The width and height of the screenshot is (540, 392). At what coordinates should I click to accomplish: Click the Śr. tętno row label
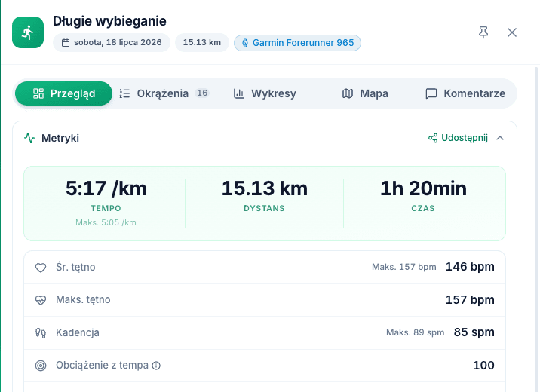(75, 267)
